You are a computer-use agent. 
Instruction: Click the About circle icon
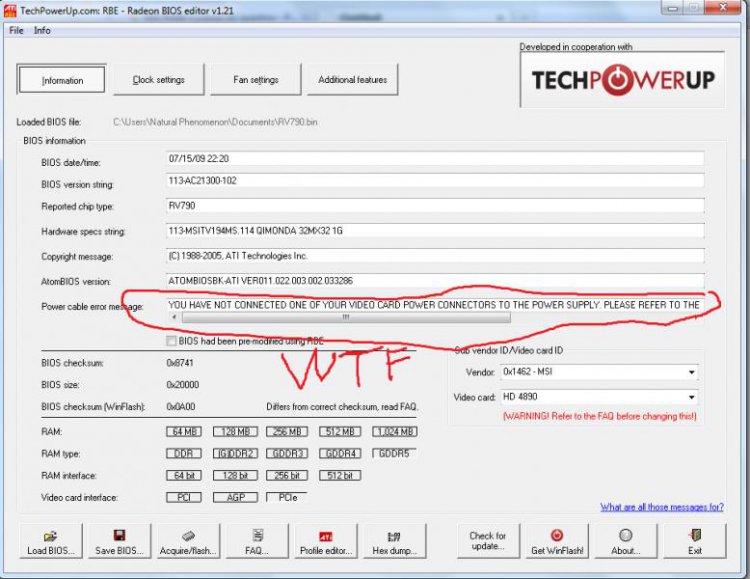pyautogui.click(x=626, y=535)
